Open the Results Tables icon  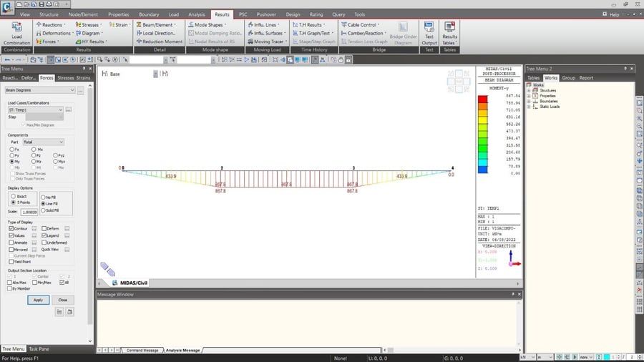click(449, 34)
